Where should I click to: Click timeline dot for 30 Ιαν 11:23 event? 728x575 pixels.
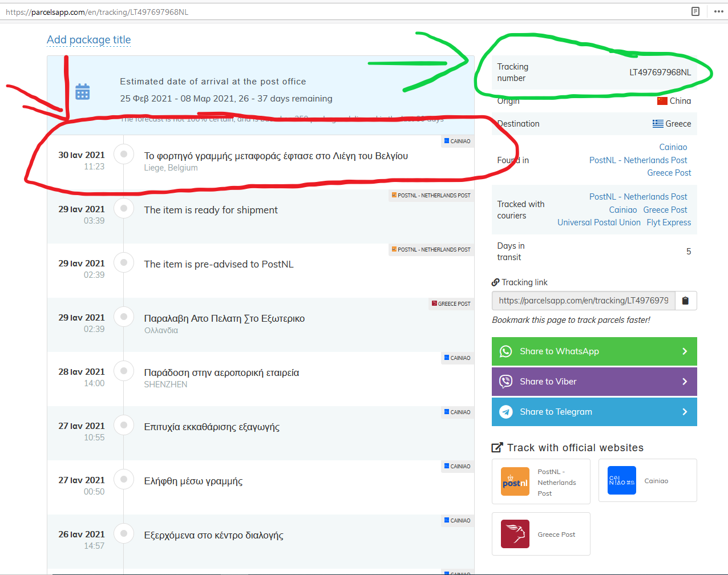124,154
